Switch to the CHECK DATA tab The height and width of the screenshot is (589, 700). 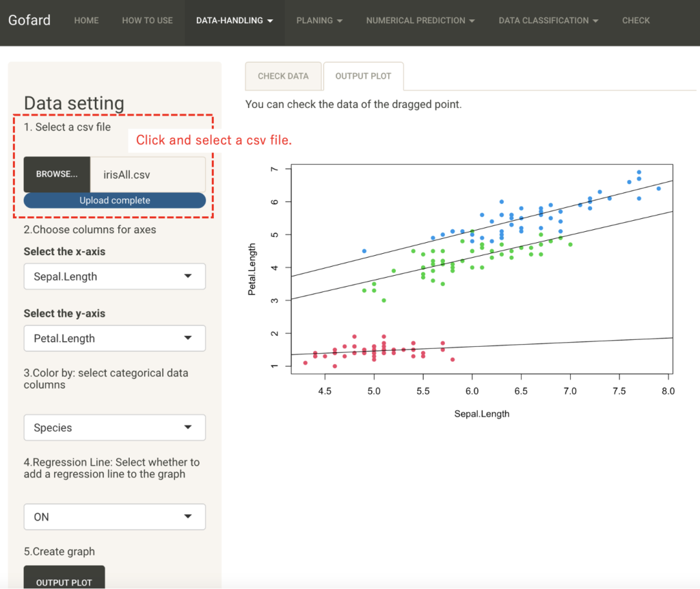[x=283, y=76]
